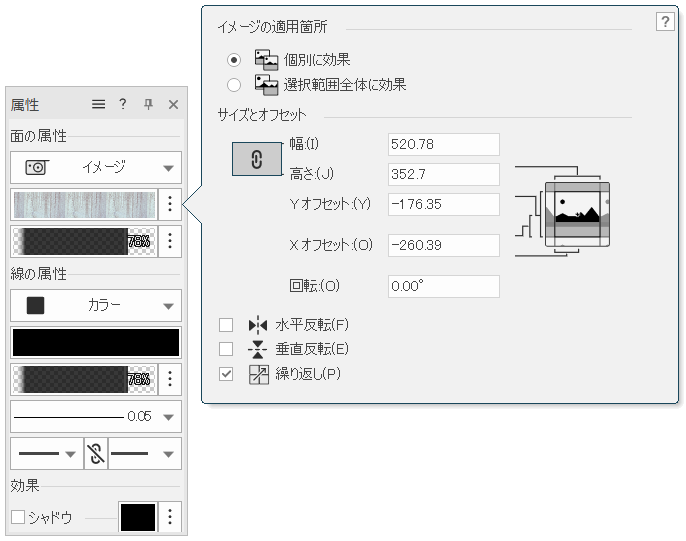
Task: Click the black line color swatch
Action: 96,342
